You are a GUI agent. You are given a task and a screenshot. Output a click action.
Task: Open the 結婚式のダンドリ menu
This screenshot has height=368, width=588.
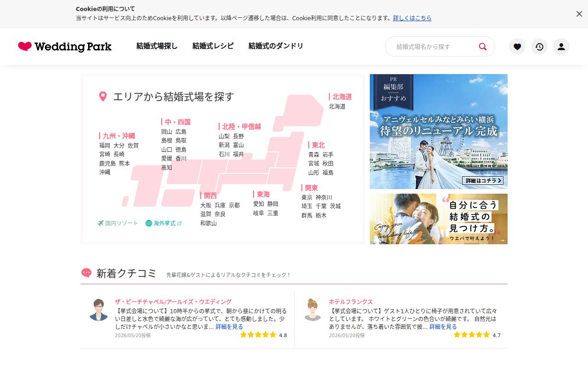[x=276, y=46]
